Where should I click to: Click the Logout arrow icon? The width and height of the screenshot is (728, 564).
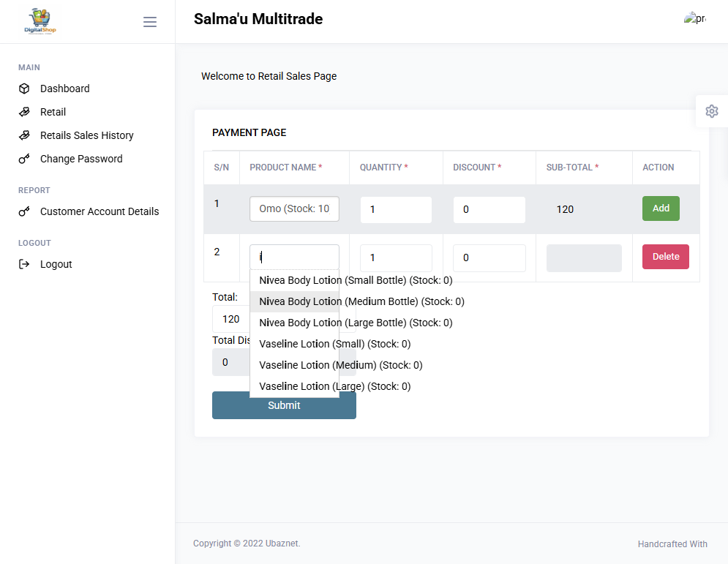click(x=24, y=264)
